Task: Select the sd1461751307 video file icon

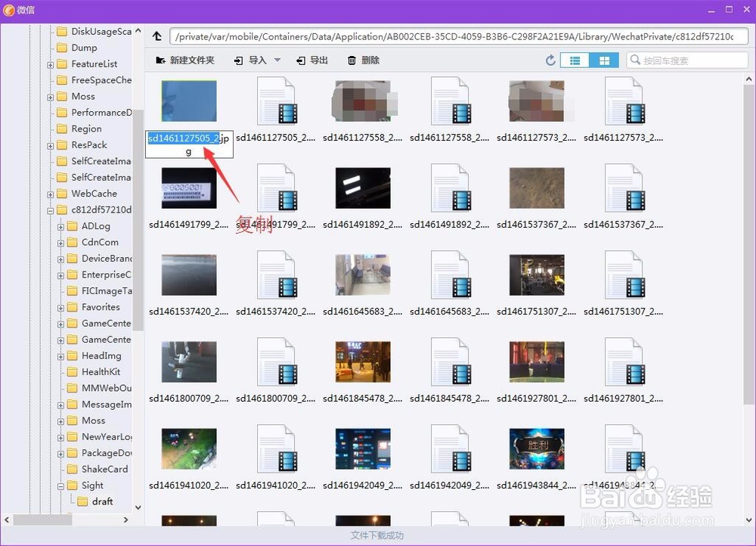Action: [624, 275]
